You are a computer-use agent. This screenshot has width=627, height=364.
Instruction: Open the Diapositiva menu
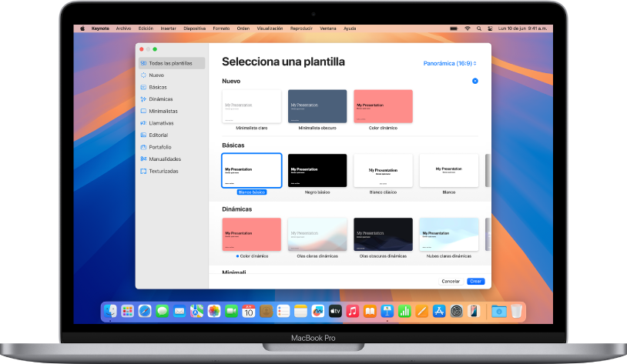pyautogui.click(x=195, y=28)
